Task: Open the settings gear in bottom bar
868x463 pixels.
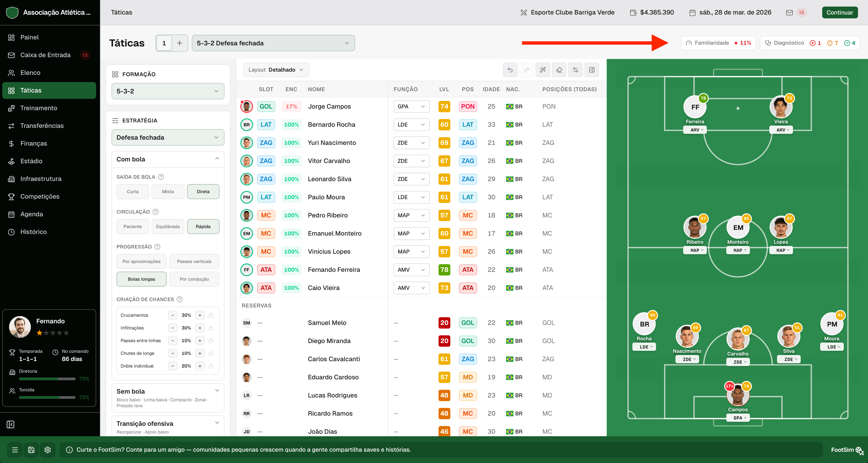Action: [x=48, y=450]
